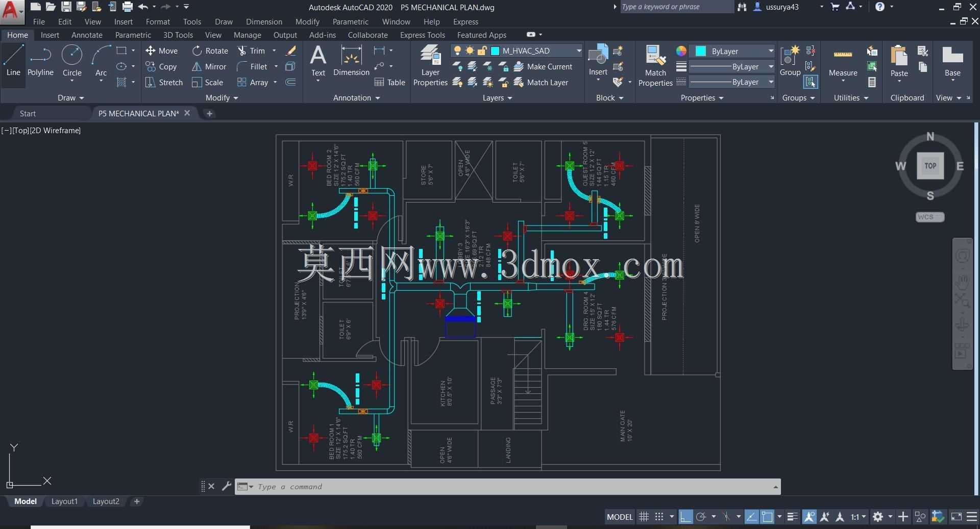The height and width of the screenshot is (529, 980).
Task: Click the Save icon in quick access toolbar
Action: pos(66,7)
